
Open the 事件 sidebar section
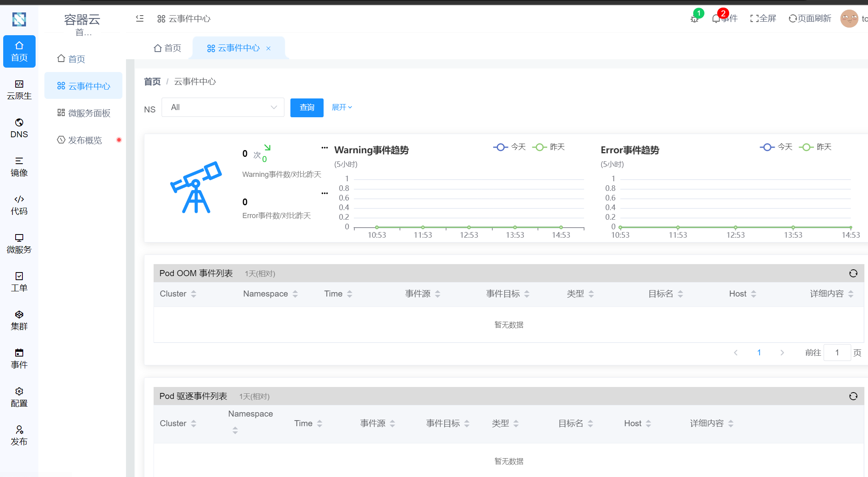point(19,359)
